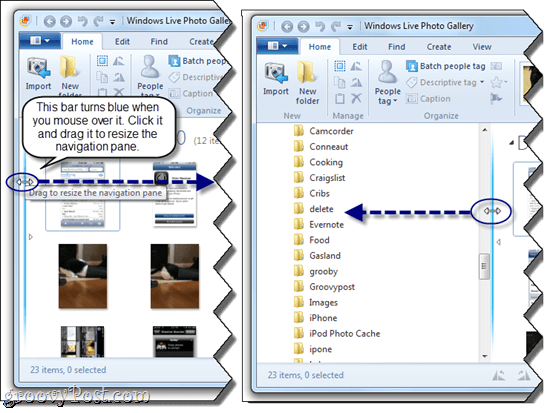
Task: Open Edit tab in left window
Action: [122, 42]
